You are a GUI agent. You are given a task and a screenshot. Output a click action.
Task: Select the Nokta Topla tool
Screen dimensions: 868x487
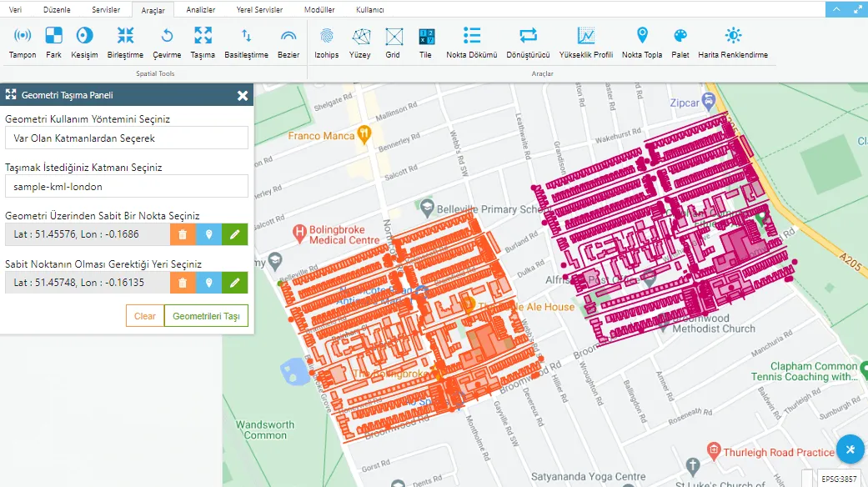(x=642, y=43)
